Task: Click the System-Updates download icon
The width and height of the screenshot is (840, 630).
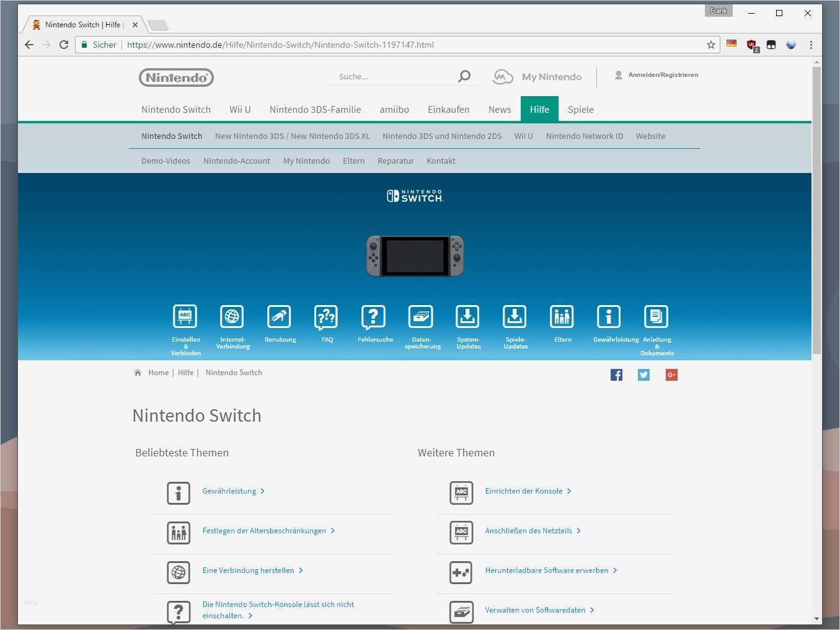Action: (467, 316)
